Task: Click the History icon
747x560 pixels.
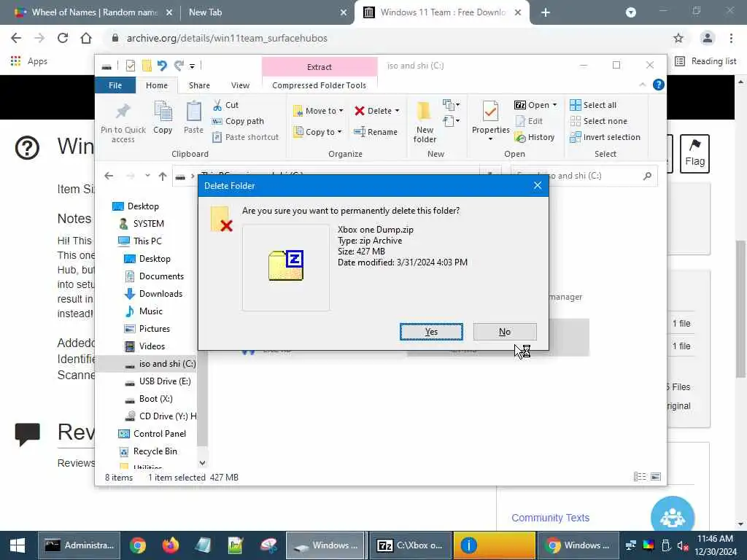Action: tap(520, 138)
